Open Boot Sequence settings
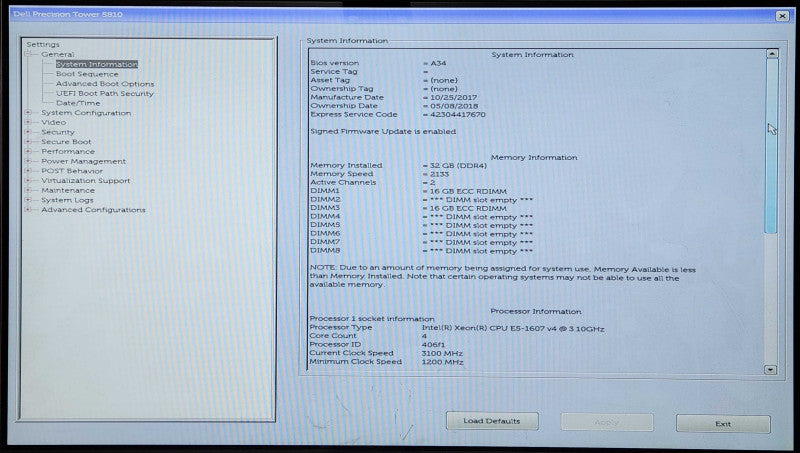 click(x=87, y=74)
